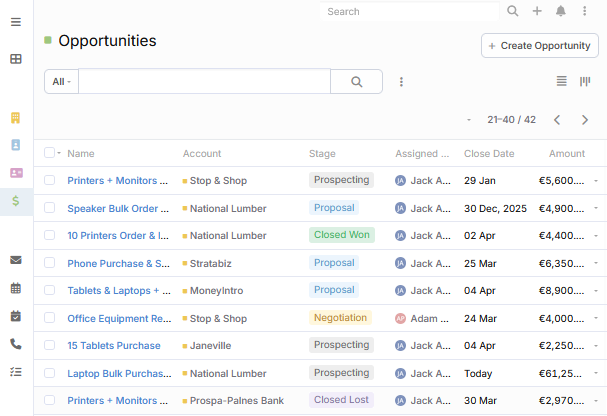The image size is (607, 416).
Task: Select the Tablets & Laptops row checkbox
Action: point(49,290)
